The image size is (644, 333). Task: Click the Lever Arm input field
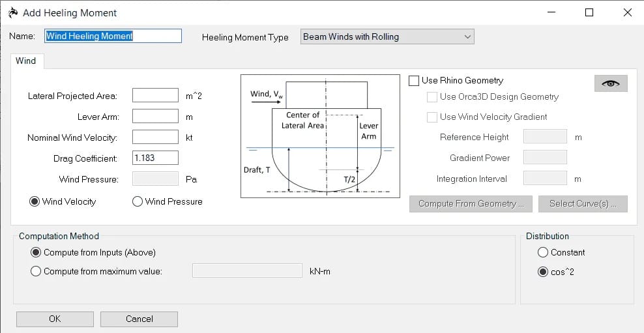[155, 117]
